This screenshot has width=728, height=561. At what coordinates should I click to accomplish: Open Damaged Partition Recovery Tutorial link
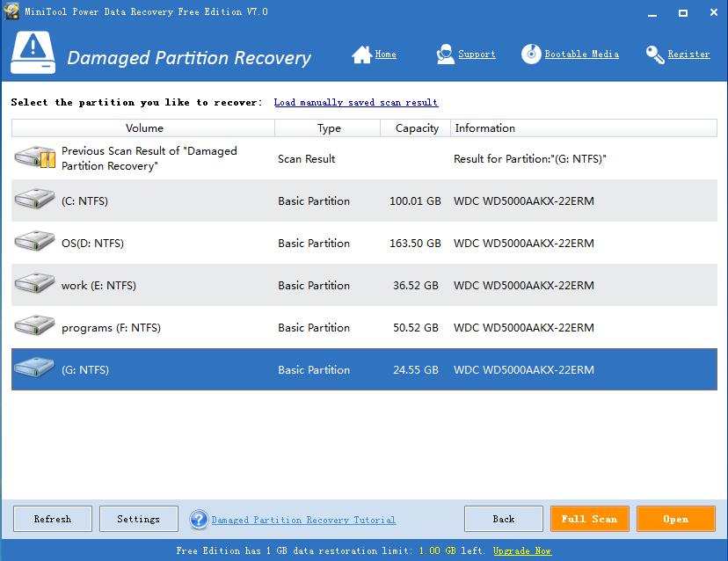click(x=303, y=520)
